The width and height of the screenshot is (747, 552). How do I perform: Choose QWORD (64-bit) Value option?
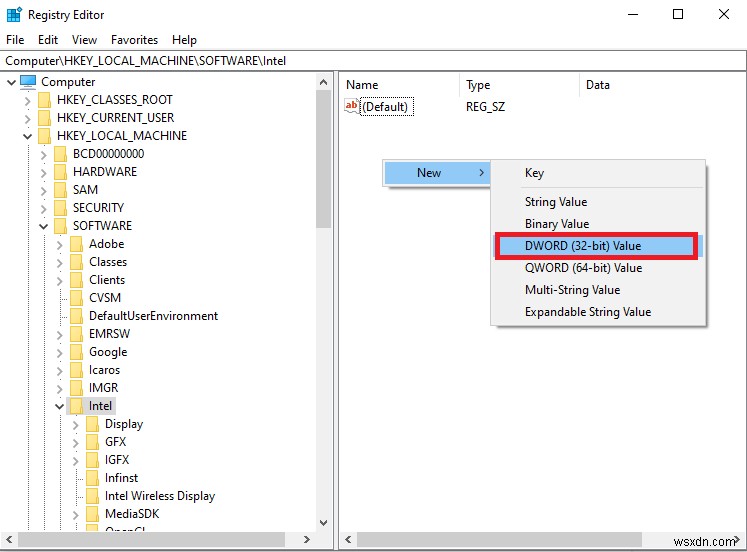598,268
